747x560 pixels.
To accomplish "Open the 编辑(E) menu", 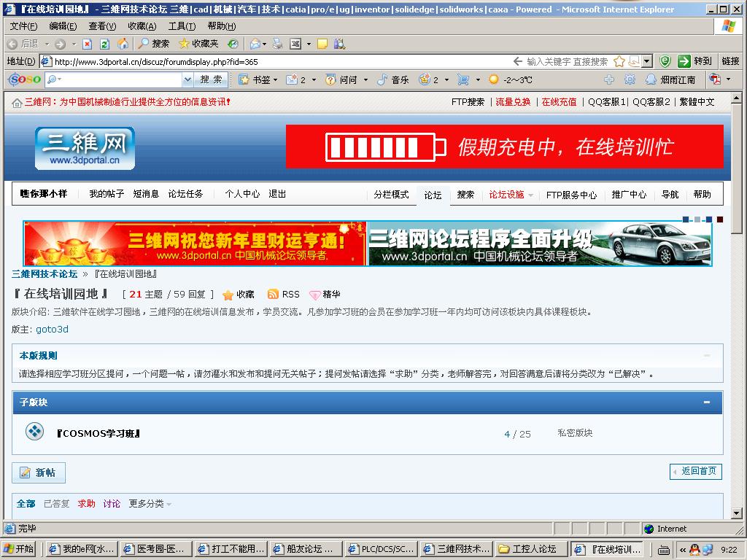I will [63, 26].
